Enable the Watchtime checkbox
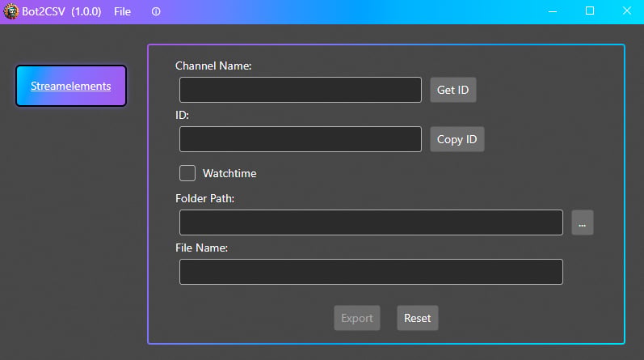The image size is (644, 360). pyautogui.click(x=187, y=173)
